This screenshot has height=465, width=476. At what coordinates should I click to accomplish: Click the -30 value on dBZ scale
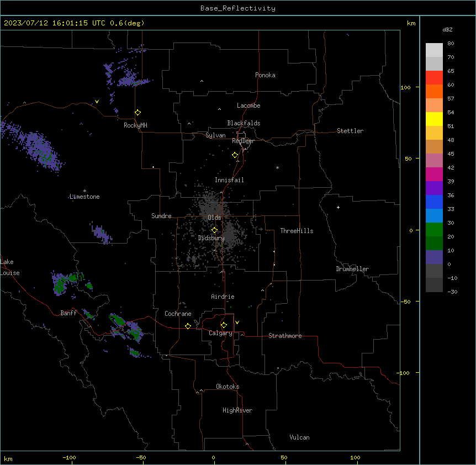tap(452, 292)
